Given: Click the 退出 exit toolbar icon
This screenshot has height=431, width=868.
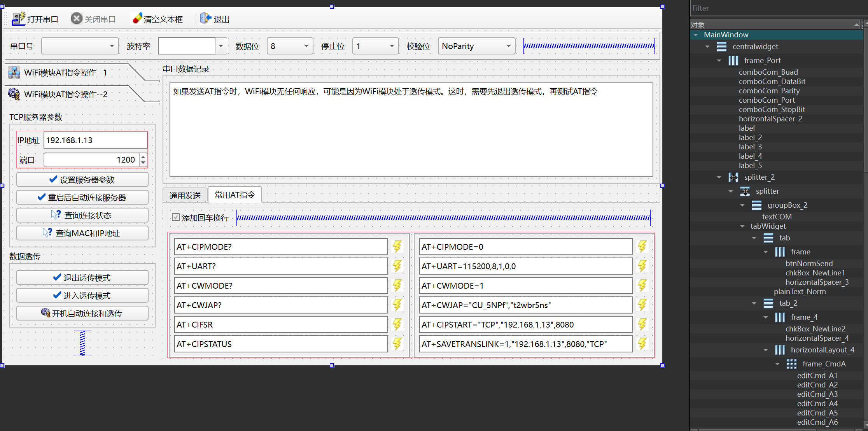Looking at the screenshot, I should pyautogui.click(x=205, y=19).
